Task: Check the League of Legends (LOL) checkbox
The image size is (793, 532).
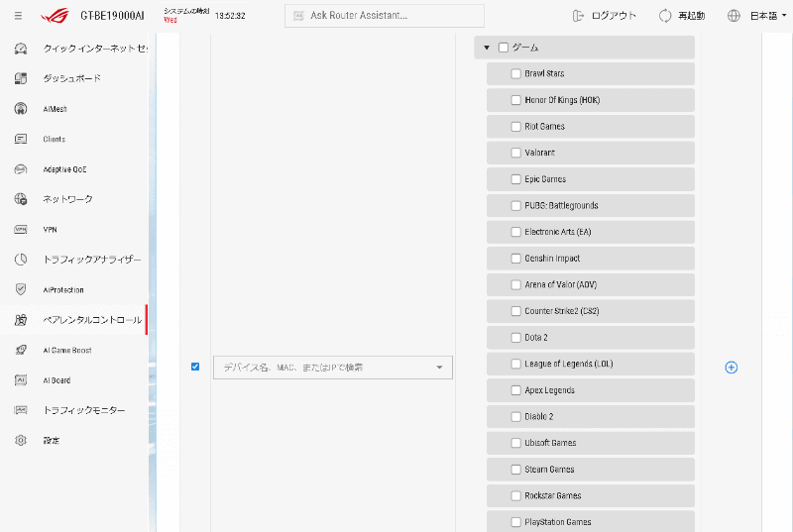Action: 515,364
